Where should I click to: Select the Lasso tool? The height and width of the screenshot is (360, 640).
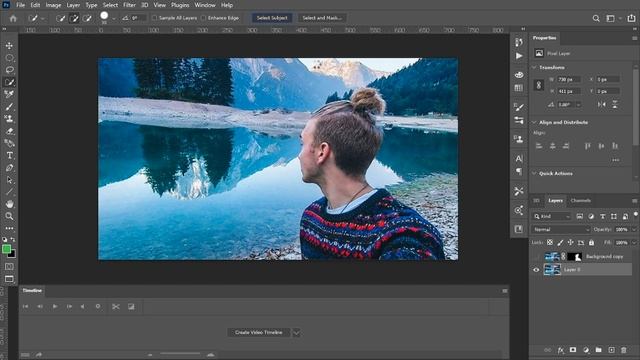point(9,70)
